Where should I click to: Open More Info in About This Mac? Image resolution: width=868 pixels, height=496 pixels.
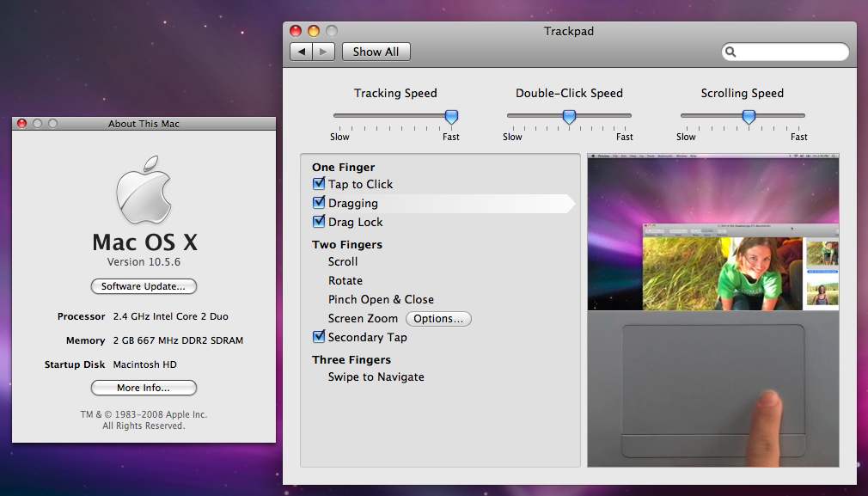point(144,388)
